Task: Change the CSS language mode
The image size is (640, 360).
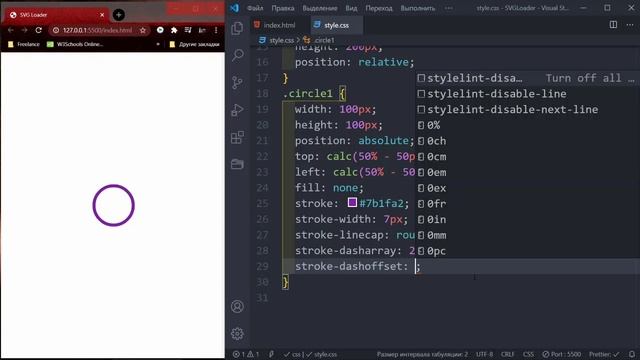Action: pos(528,354)
